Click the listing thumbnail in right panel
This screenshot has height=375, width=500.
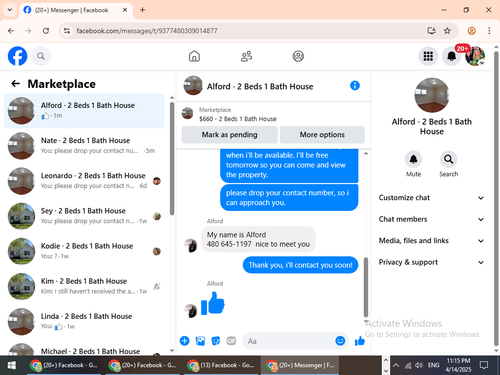click(x=432, y=95)
